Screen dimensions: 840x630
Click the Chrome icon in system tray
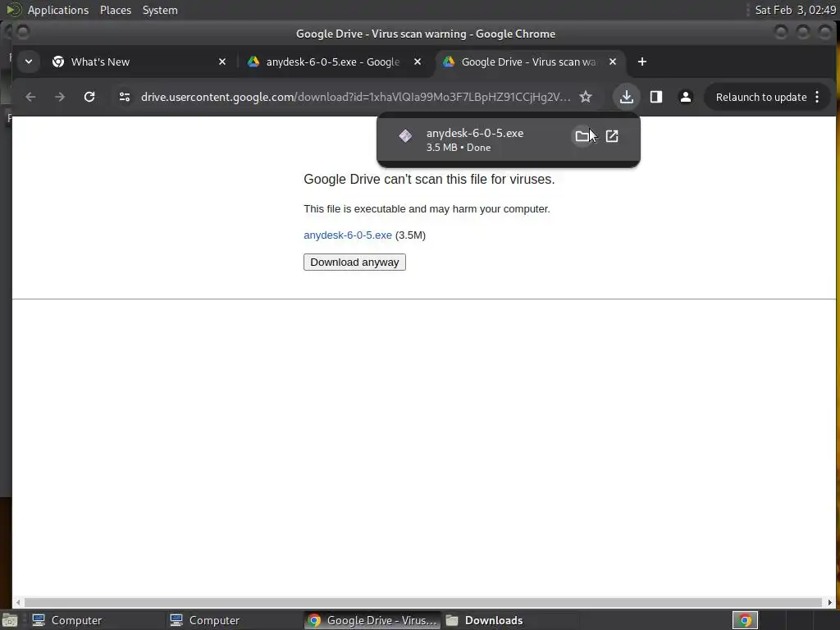[x=745, y=620]
